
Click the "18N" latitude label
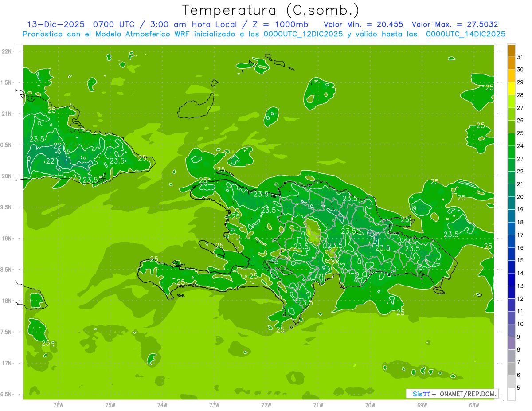(7, 301)
